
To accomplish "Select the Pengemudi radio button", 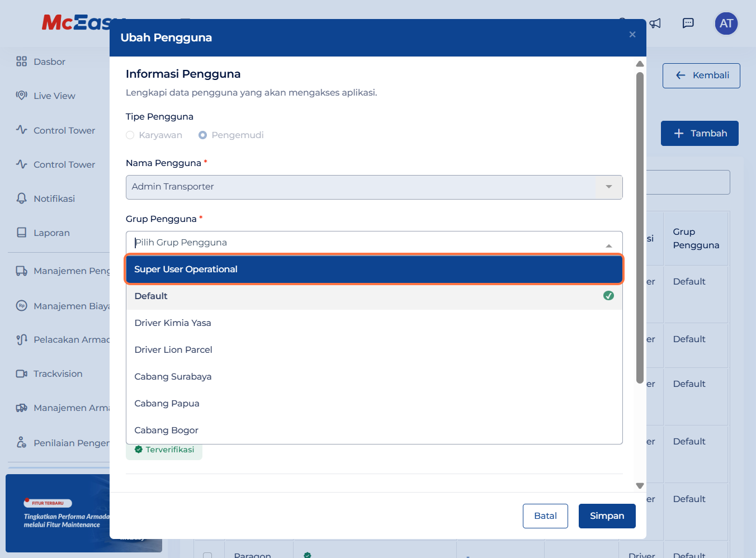I will pos(203,135).
